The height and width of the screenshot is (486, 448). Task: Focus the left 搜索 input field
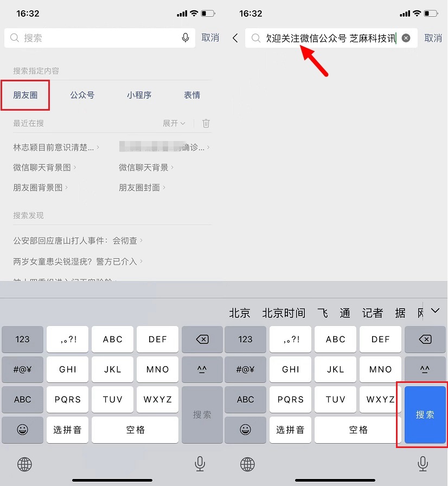click(x=100, y=38)
